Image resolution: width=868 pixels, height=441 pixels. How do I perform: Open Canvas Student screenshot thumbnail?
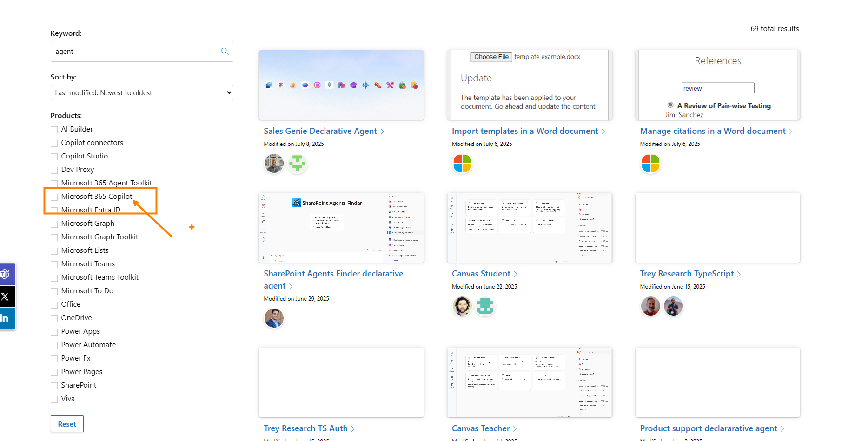[x=530, y=228]
